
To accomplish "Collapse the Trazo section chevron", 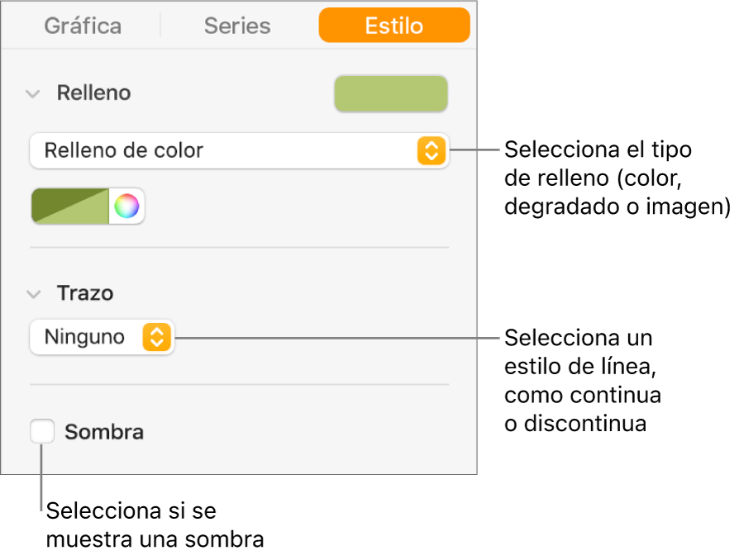I will coord(33,293).
